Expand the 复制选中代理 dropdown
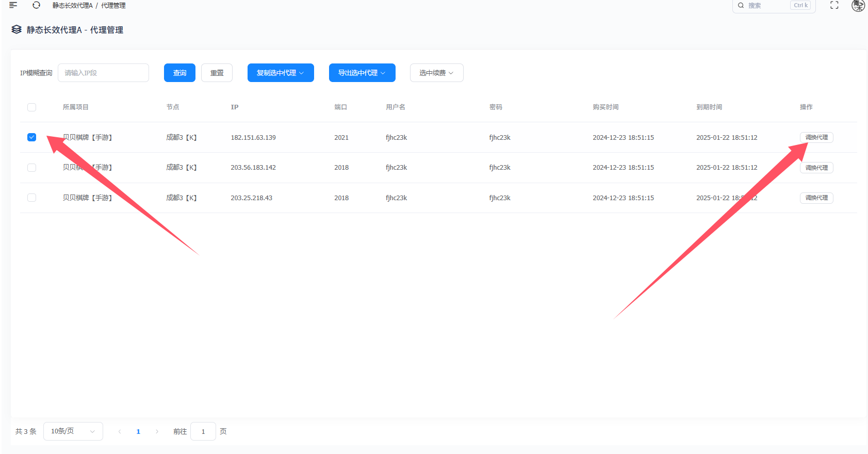This screenshot has height=454, width=868. pos(281,73)
